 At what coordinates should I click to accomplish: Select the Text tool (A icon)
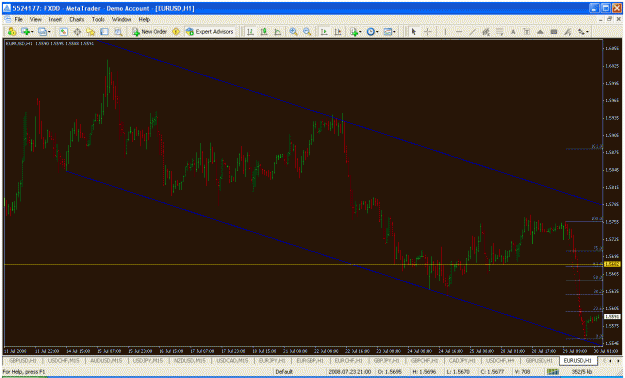513,32
